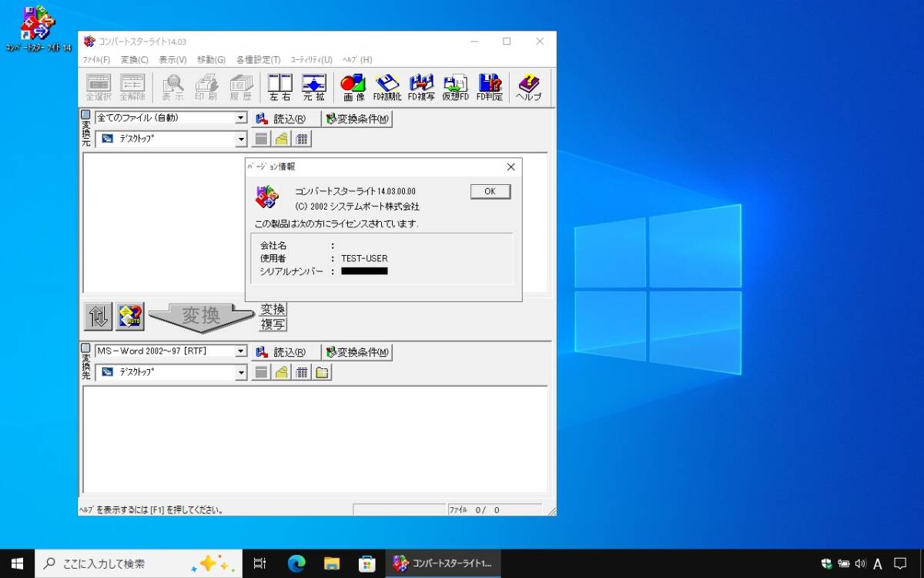Open the 表示(V) menu
Viewport: 924px width, 578px height.
tap(172, 59)
